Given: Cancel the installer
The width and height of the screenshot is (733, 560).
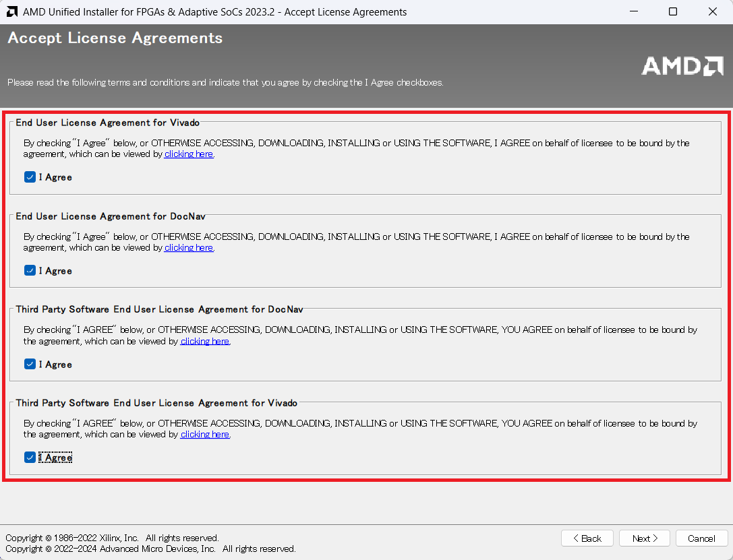Looking at the screenshot, I should (701, 538).
